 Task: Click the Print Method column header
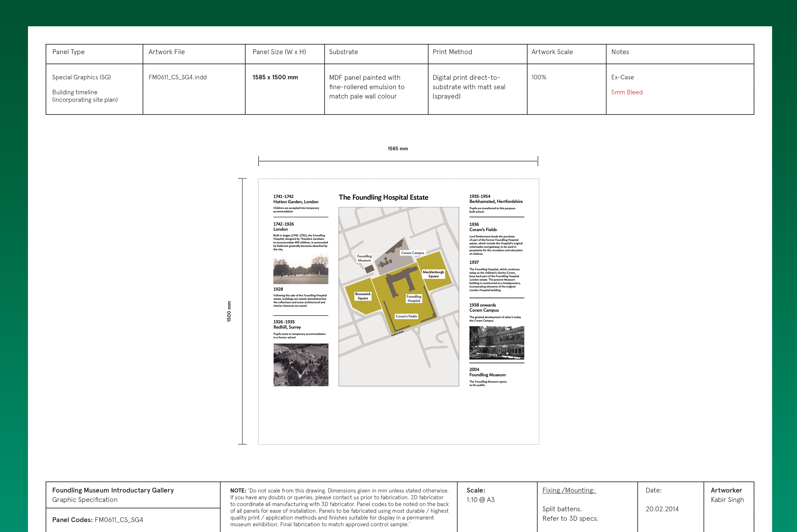[x=452, y=52]
